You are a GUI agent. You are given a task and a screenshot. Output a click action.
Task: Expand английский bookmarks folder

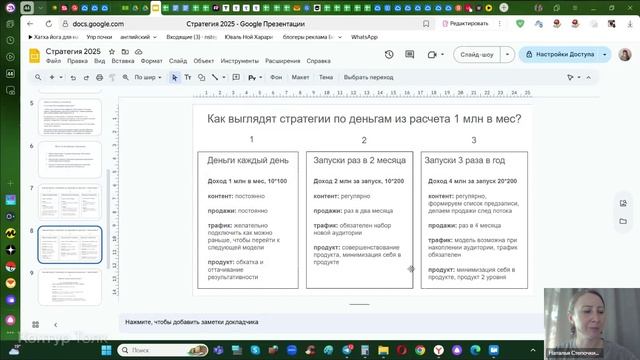tap(138, 37)
